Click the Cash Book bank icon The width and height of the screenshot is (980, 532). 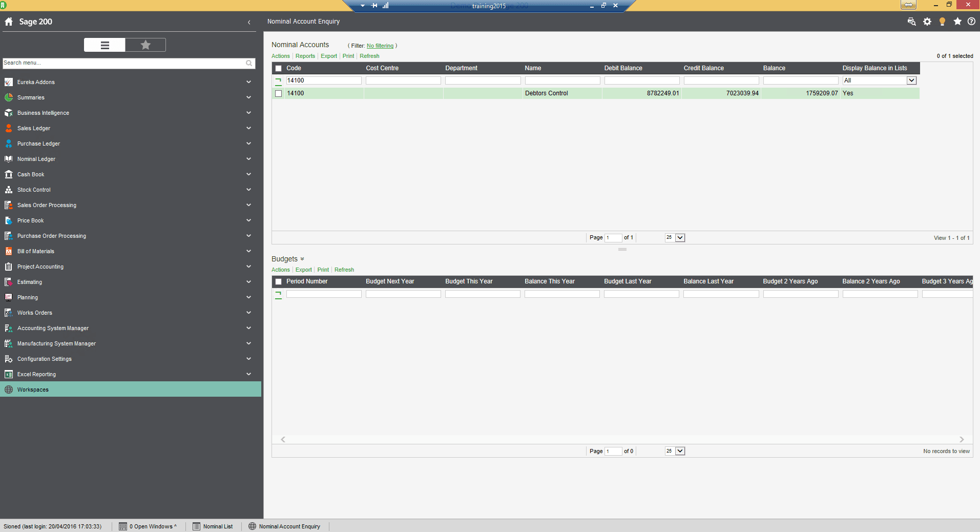(9, 174)
